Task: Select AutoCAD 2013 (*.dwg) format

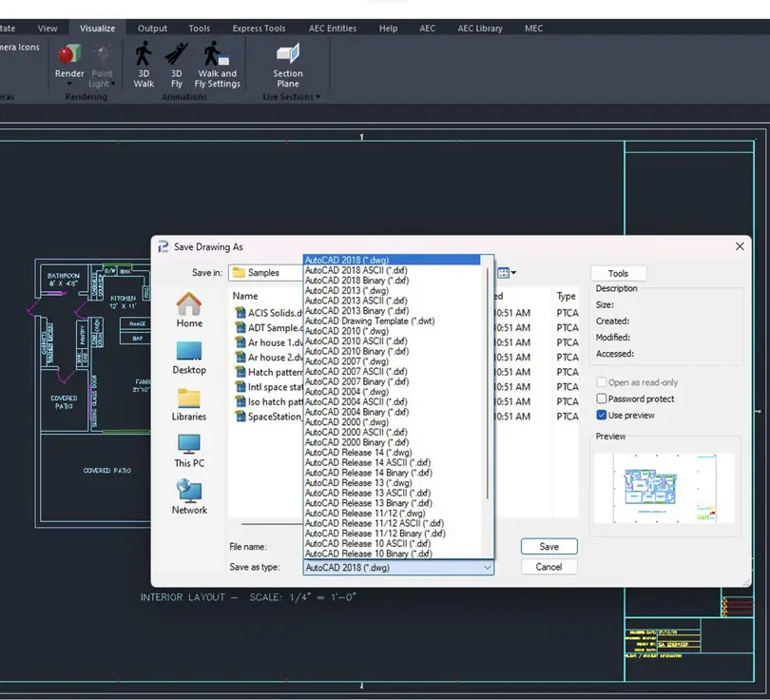Action: (x=347, y=290)
